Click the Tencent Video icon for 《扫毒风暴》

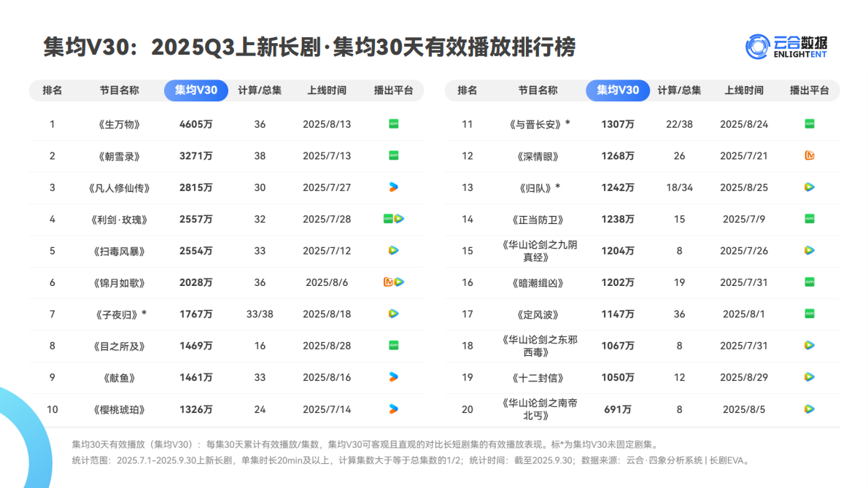[x=393, y=251]
